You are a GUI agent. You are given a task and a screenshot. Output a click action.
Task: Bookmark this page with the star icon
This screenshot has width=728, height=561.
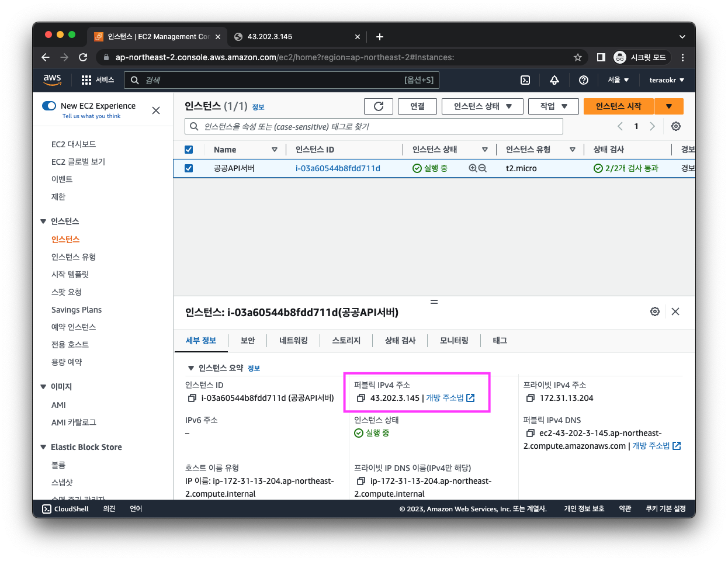578,57
